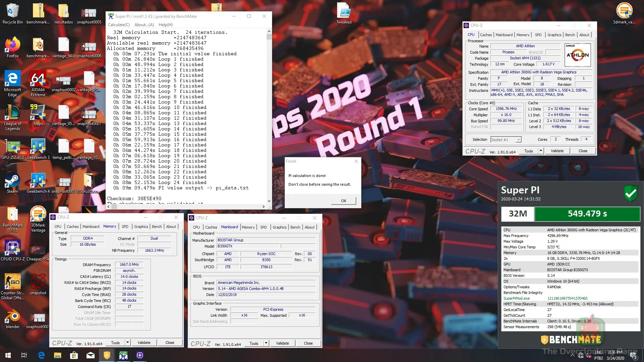Launch Fraps desktop icon
Screen dimensions: 644x362
pos(38,115)
